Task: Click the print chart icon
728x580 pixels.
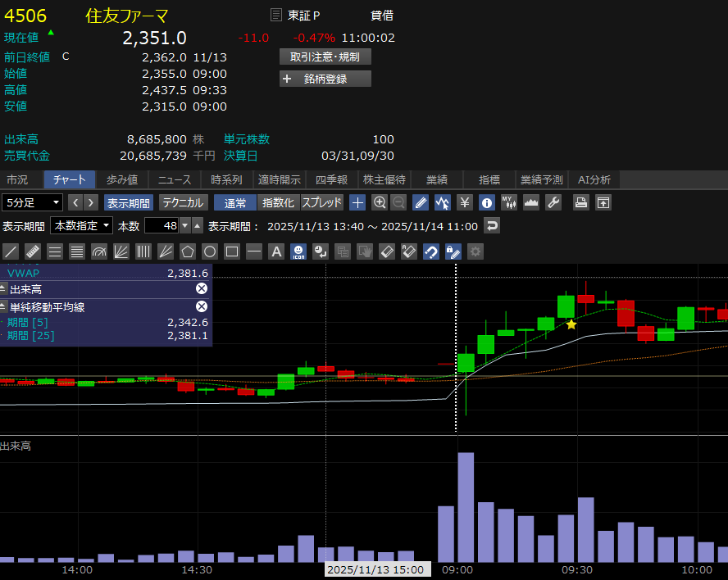Action: pos(581,202)
